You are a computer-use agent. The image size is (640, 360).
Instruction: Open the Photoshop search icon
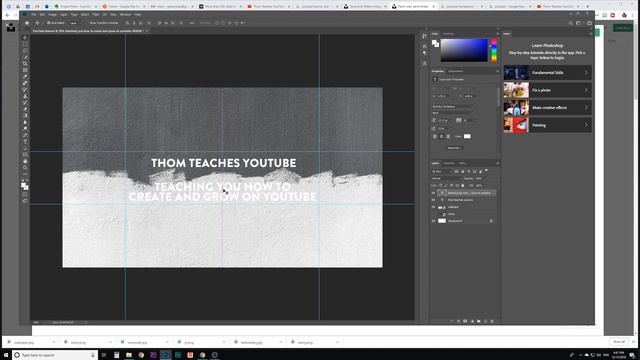click(571, 23)
